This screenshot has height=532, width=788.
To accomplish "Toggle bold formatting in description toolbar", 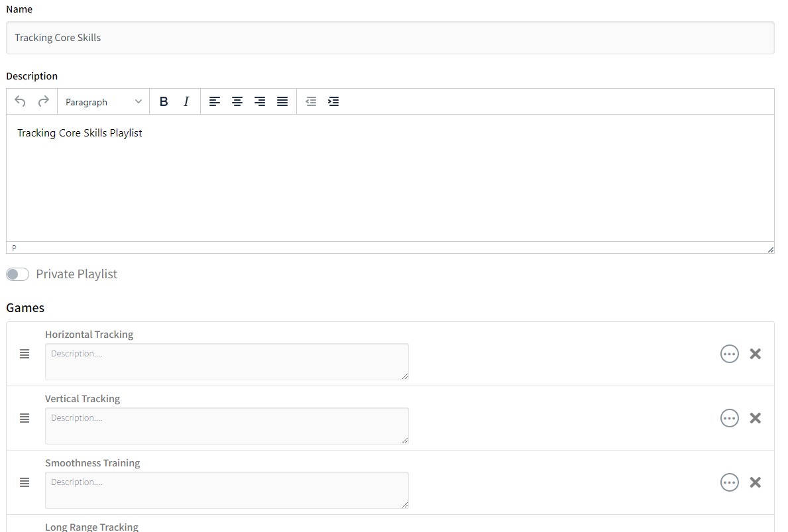I will click(x=164, y=101).
